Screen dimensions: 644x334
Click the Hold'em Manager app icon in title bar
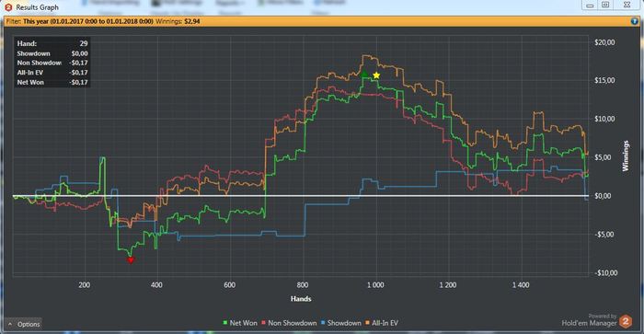pyautogui.click(x=8, y=7)
